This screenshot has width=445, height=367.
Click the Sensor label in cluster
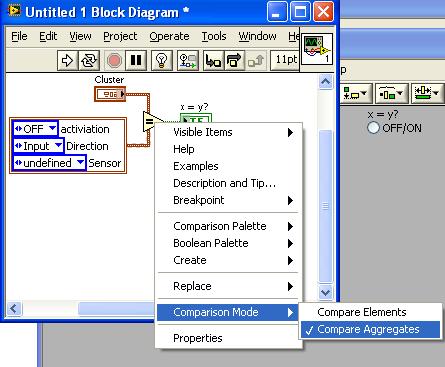coord(105,163)
